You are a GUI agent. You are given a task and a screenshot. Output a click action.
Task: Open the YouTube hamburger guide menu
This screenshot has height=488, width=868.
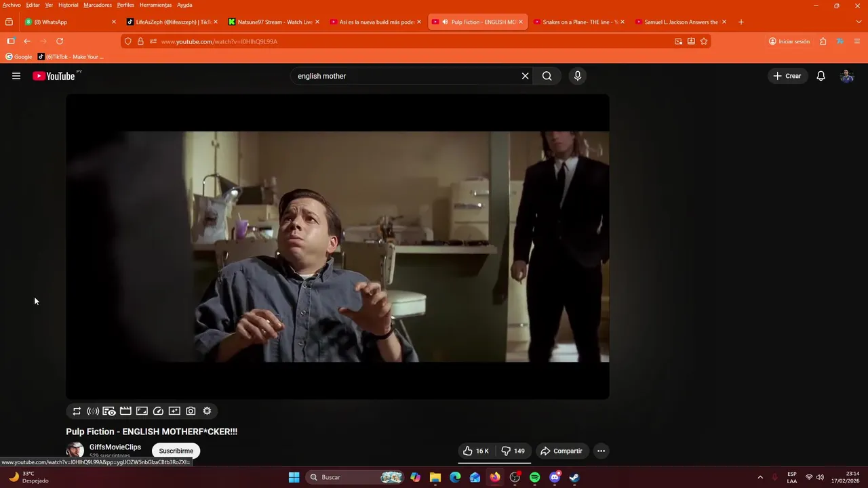[16, 76]
